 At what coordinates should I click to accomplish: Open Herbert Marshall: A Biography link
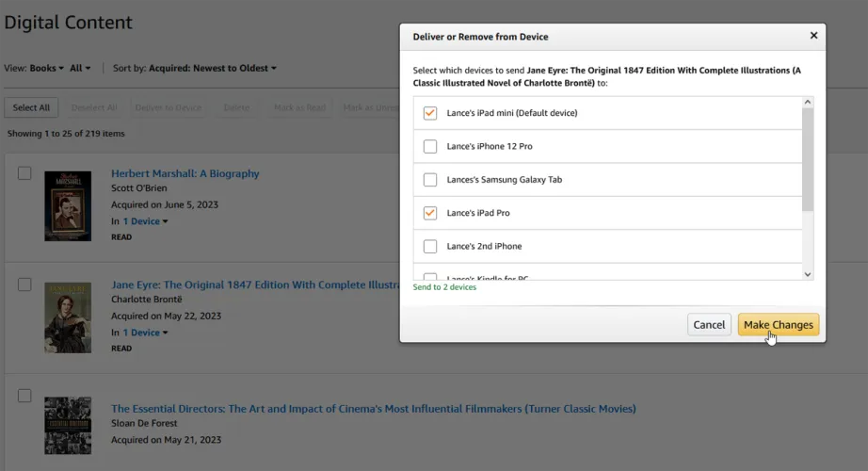click(185, 173)
